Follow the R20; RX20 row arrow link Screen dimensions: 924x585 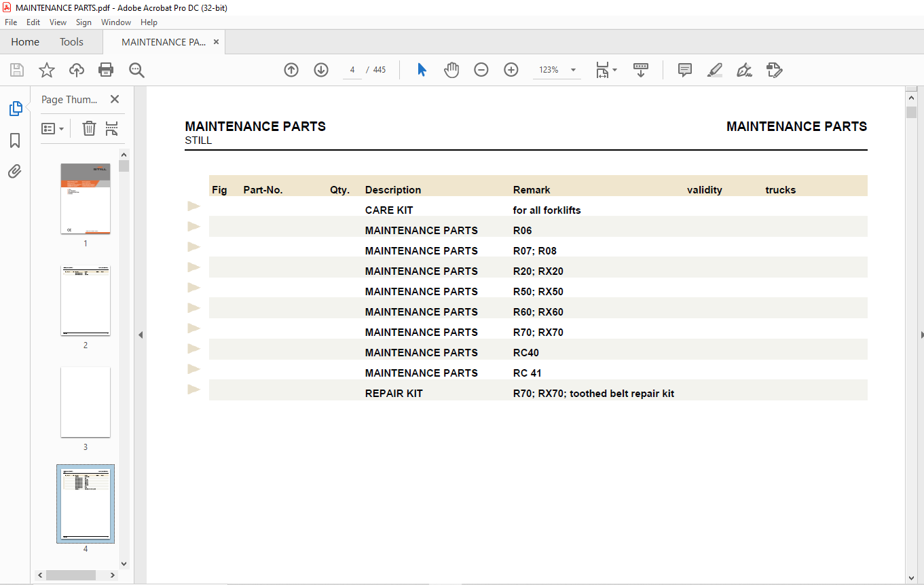pos(194,267)
